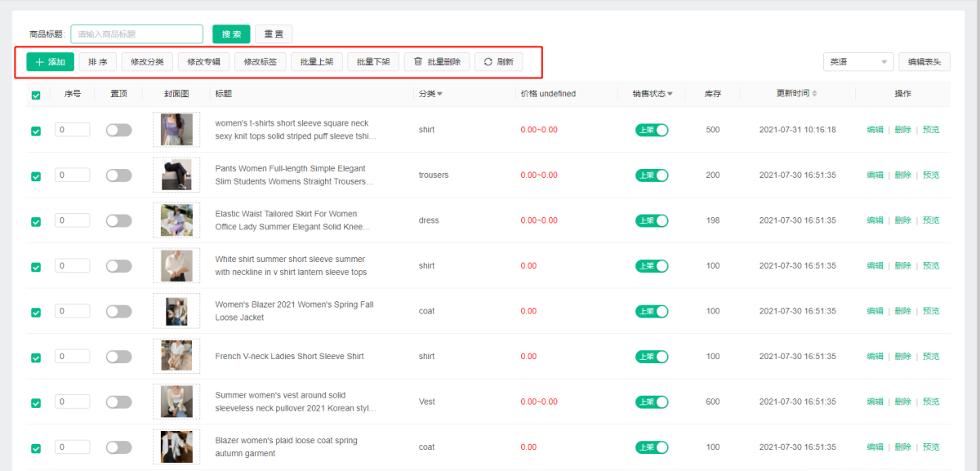
Task: Click 预览 link for French V-neck shirt
Action: pyautogui.click(x=931, y=356)
